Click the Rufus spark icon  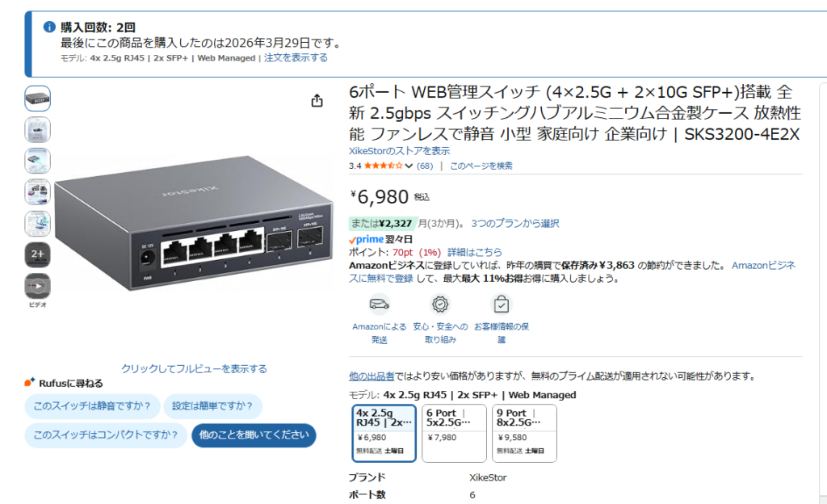30,382
